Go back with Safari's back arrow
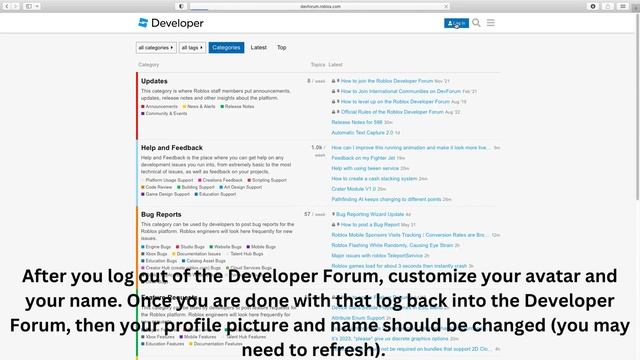 click(x=7, y=6)
